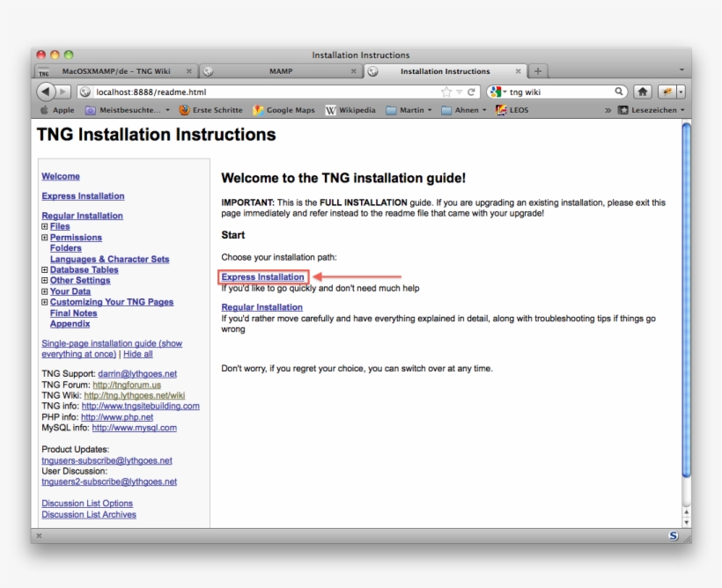Open the Google search engine chooser
This screenshot has height=588, width=722.
tap(498, 92)
